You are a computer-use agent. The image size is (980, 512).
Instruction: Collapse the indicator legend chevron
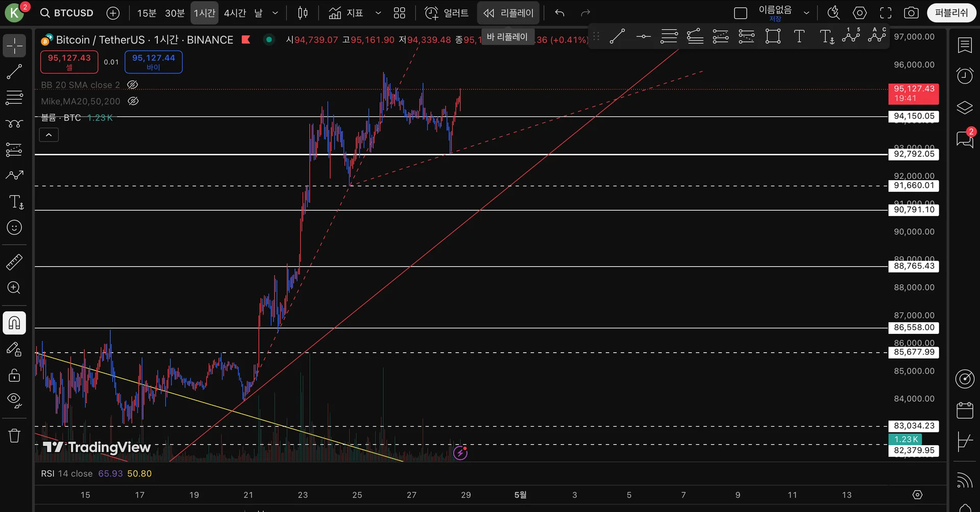pyautogui.click(x=49, y=135)
